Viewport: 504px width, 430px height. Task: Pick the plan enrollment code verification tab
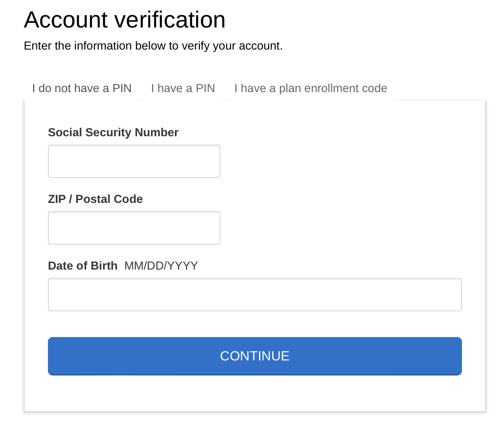point(311,88)
